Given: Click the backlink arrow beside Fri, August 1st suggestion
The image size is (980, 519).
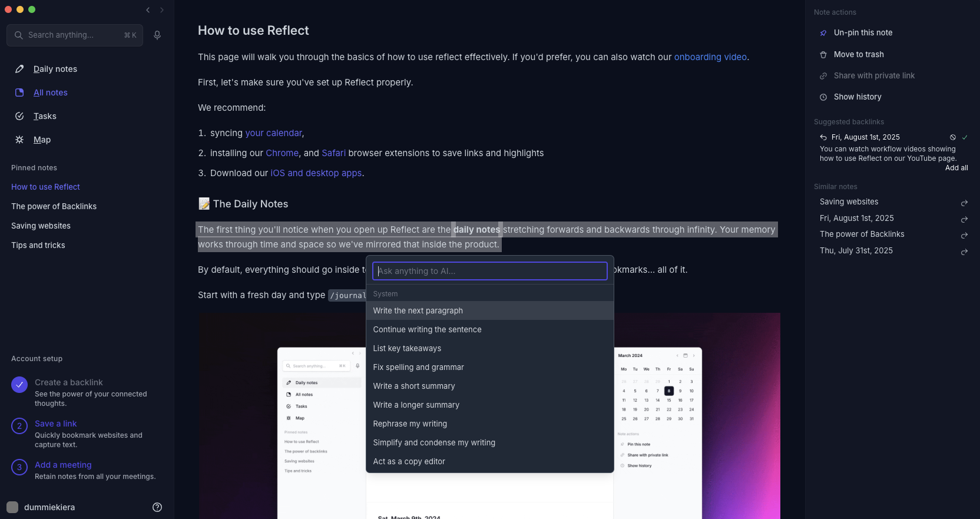Looking at the screenshot, I should pyautogui.click(x=823, y=137).
